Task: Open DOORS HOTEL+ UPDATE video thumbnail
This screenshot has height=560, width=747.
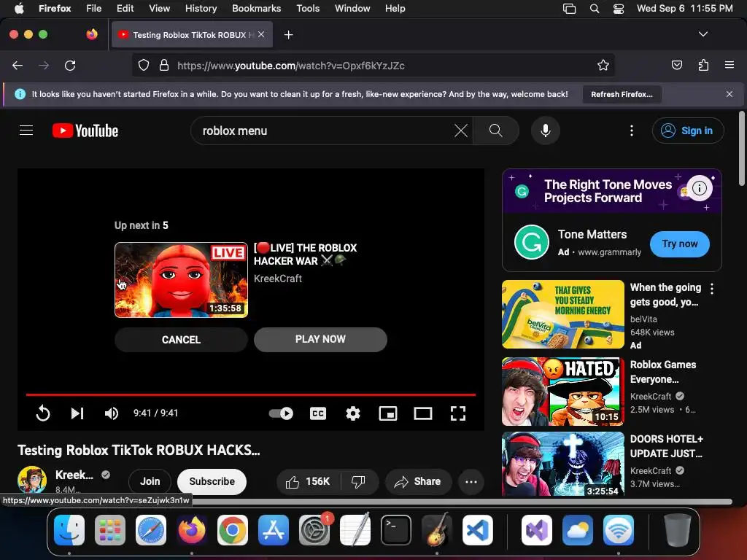Action: click(x=562, y=464)
